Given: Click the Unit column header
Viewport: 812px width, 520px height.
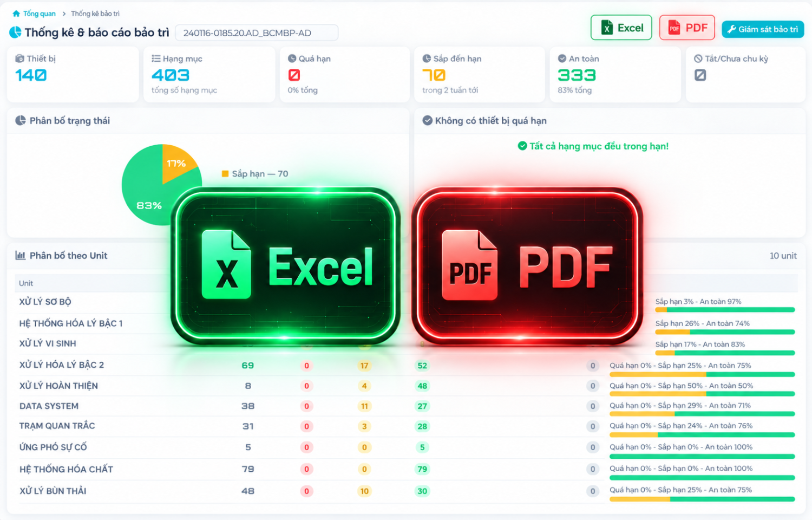Looking at the screenshot, I should click(26, 283).
